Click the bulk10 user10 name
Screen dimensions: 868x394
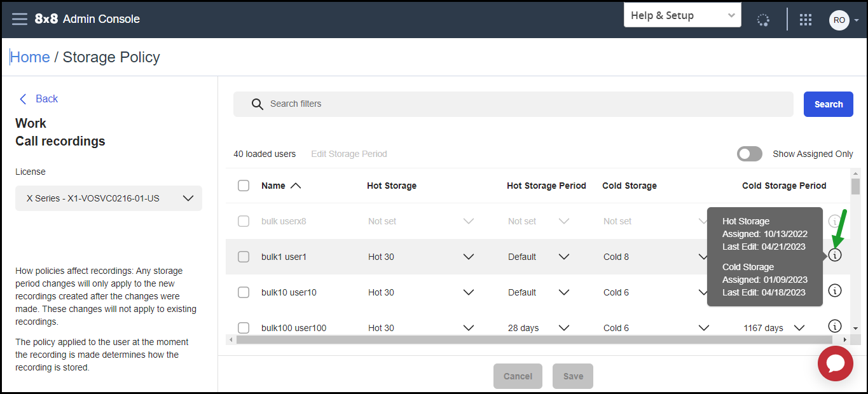[289, 292]
